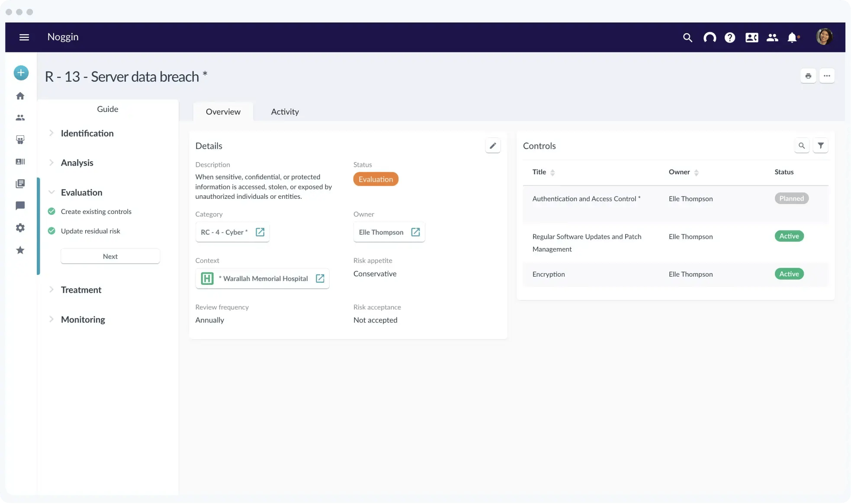The image size is (851, 504).
Task: Click the Next button in the Guide panel
Action: [x=110, y=256]
